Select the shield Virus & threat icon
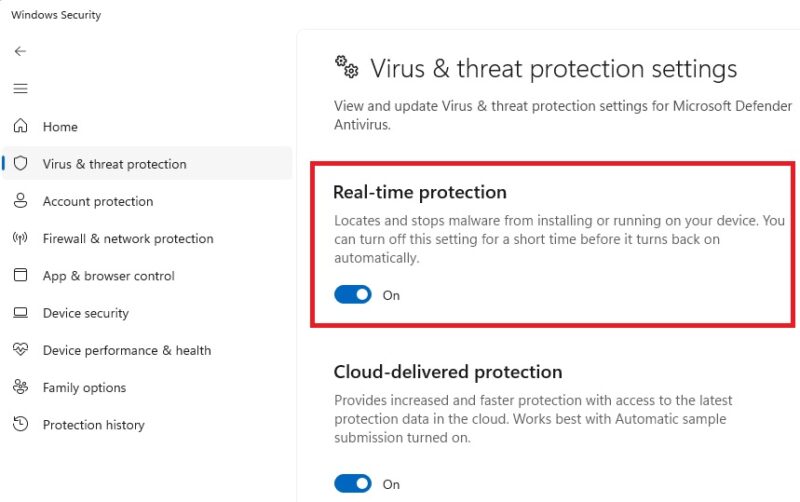This screenshot has width=800, height=502. (20, 163)
